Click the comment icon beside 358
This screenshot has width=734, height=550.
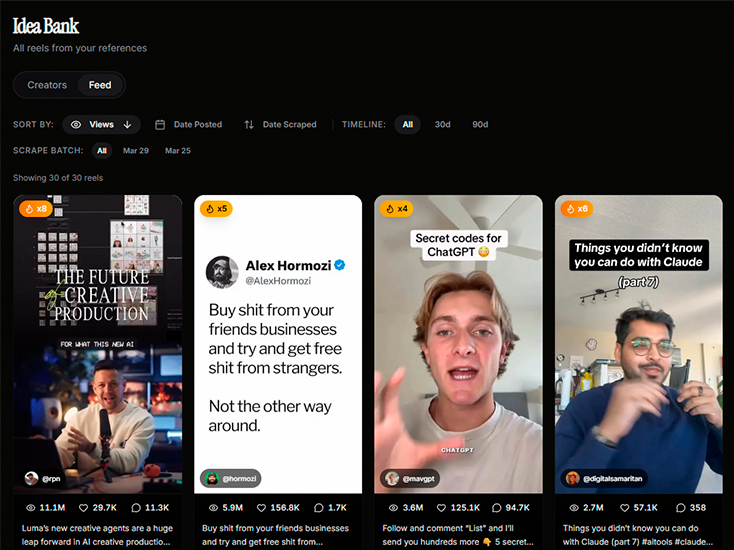(x=681, y=508)
